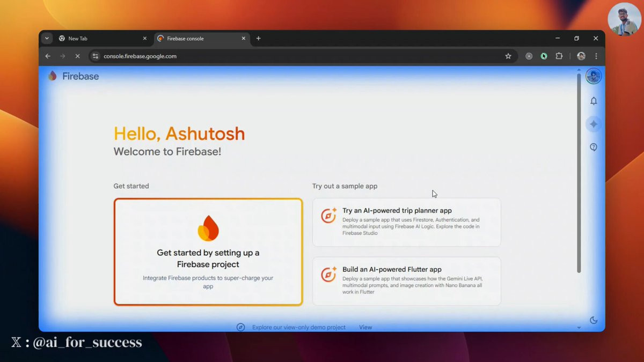Click the compass icon on trip planner card

(x=328, y=215)
